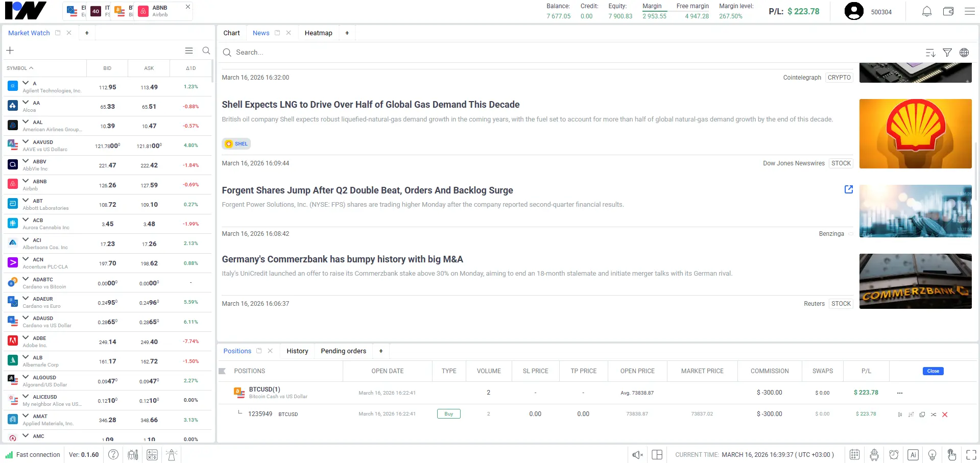Viewport: 980px width, 463px height.
Task: Open external link for Forgent Shares article
Action: coord(848,189)
